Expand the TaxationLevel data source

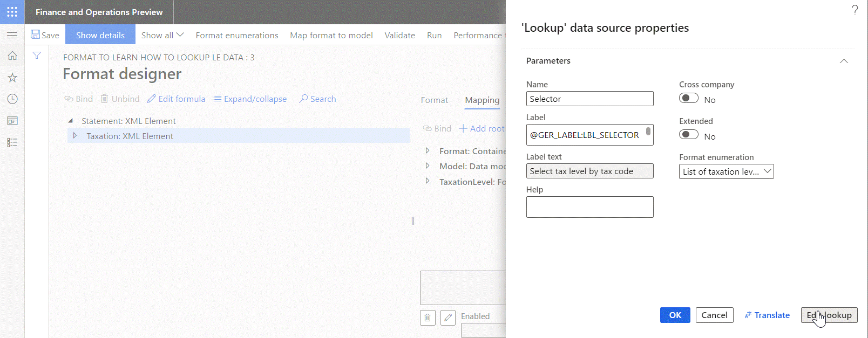click(x=428, y=181)
